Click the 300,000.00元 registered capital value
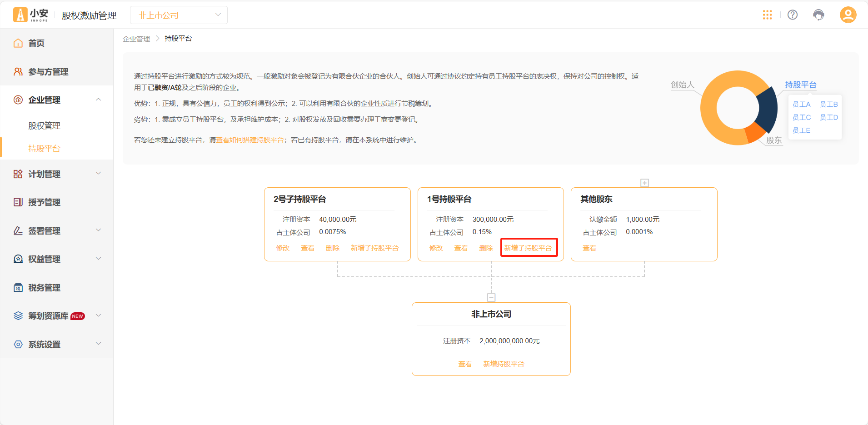Image resolution: width=868 pixels, height=425 pixels. (x=493, y=220)
